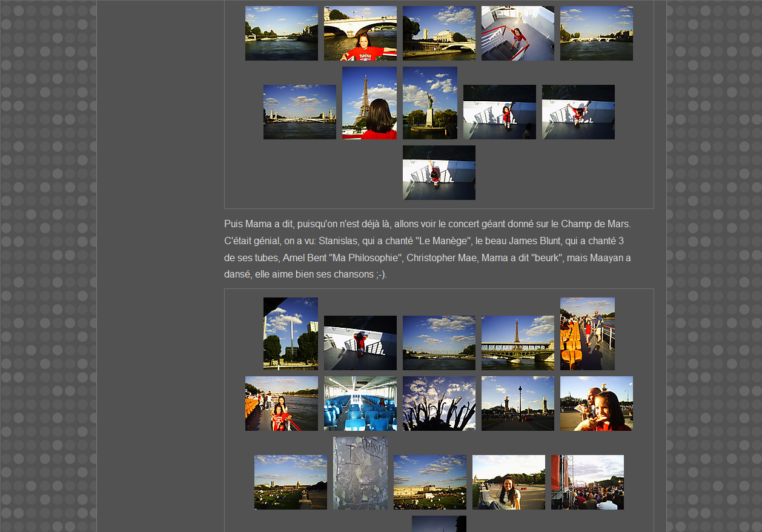This screenshot has height=532, width=762.
Task: Open partially visible thumbnail at page bottom
Action: (439, 524)
